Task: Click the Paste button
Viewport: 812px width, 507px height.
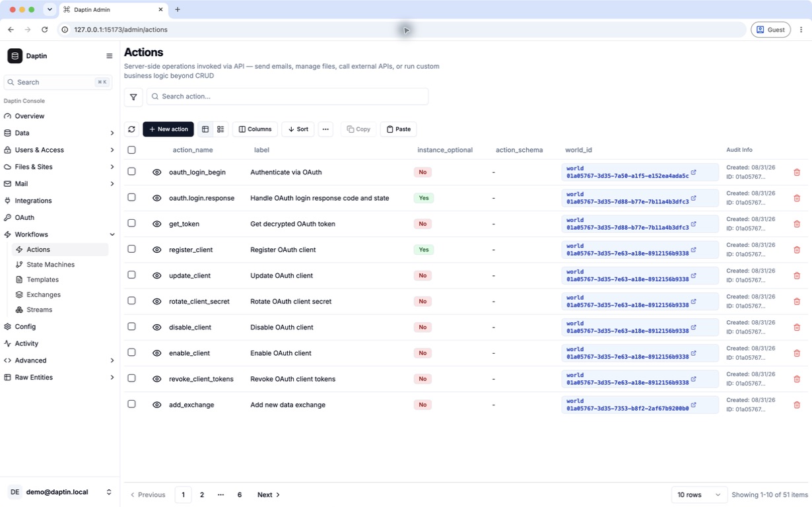Action: tap(399, 129)
